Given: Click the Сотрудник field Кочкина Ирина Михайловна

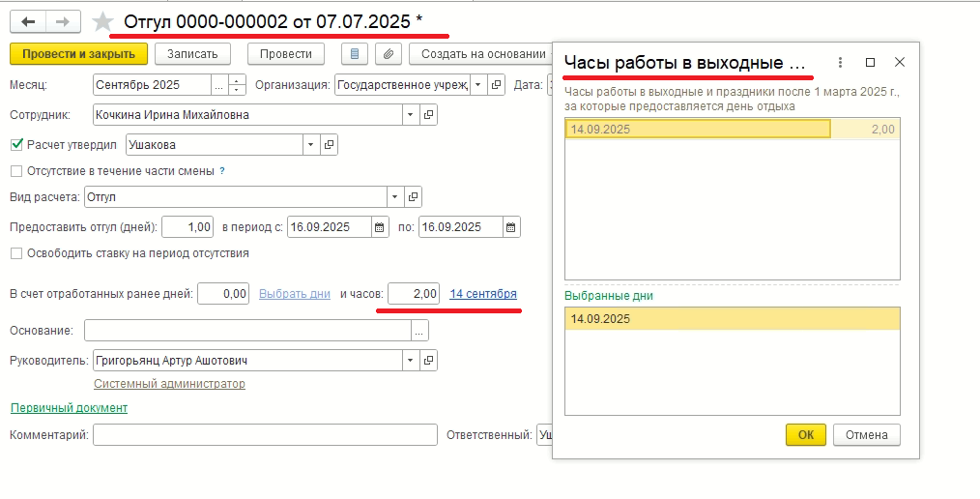Looking at the screenshot, I should tap(247, 115).
